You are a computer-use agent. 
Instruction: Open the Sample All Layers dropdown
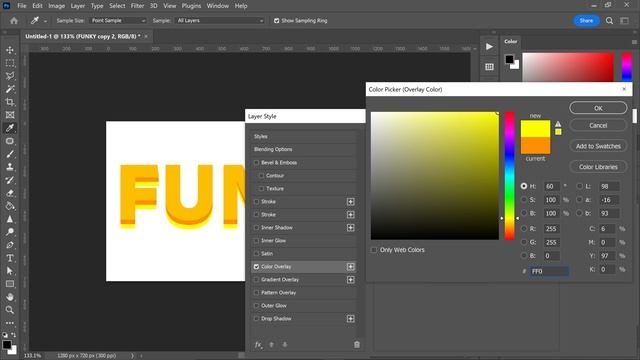click(x=220, y=20)
